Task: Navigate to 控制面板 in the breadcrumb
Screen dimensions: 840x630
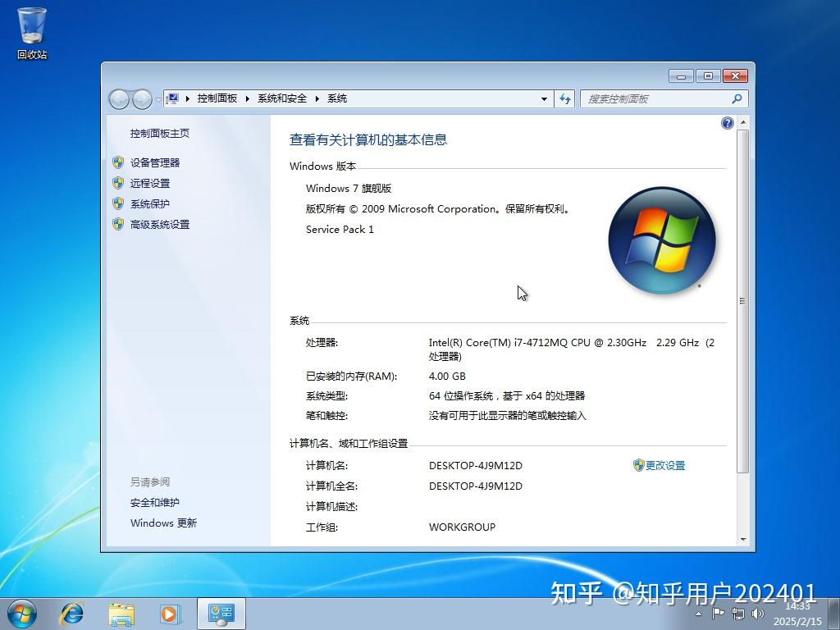Action: (217, 98)
